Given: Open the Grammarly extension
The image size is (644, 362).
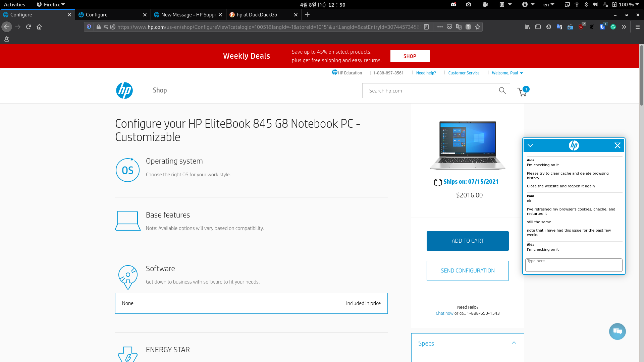Looking at the screenshot, I should [613, 27].
